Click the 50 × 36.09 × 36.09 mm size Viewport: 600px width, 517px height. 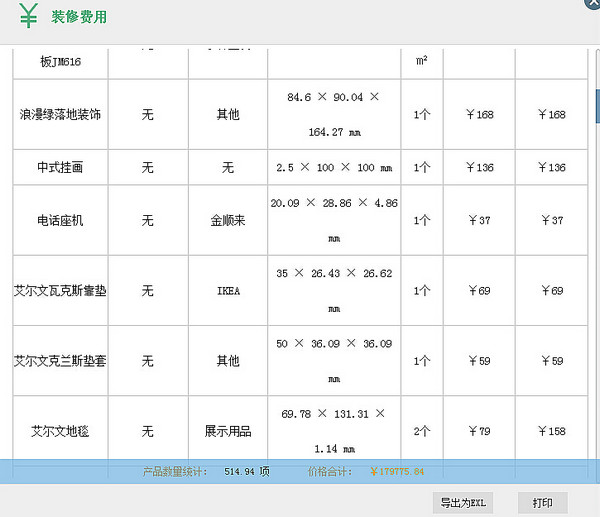pos(334,361)
